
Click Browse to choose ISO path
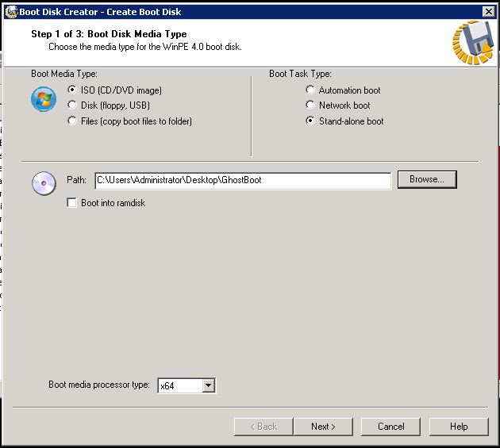tap(427, 179)
